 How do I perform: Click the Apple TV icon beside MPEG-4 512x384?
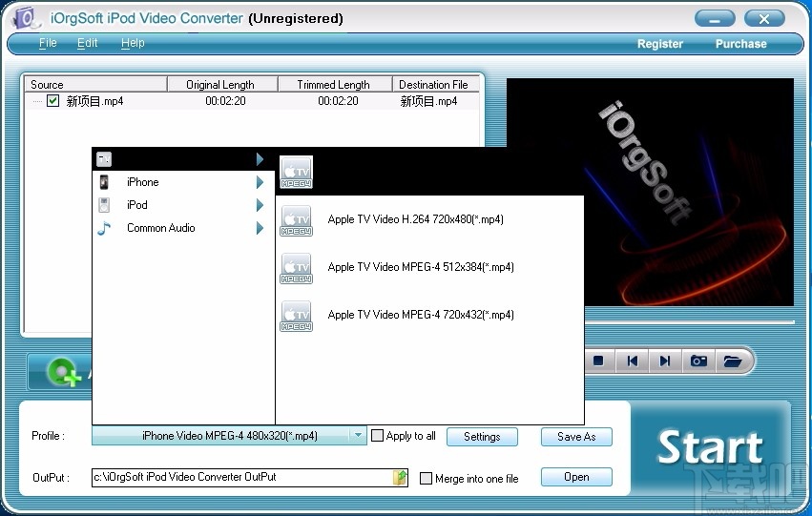click(296, 268)
